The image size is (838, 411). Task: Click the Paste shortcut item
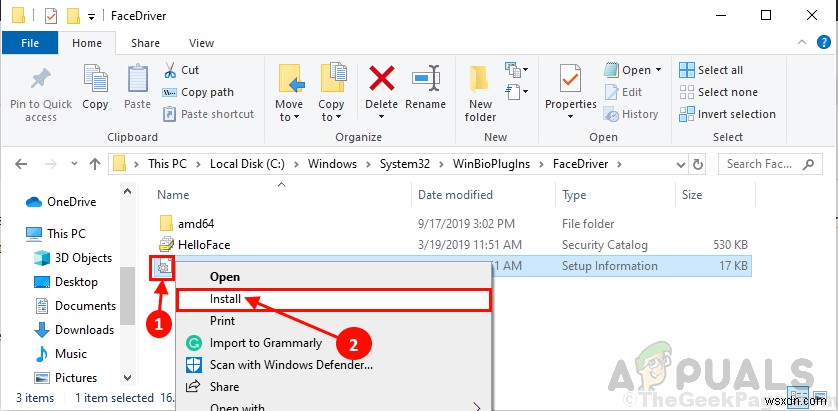[x=208, y=114]
